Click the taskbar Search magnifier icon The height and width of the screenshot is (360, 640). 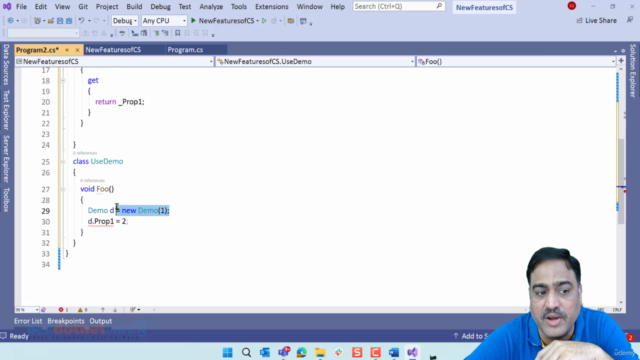click(x=246, y=352)
